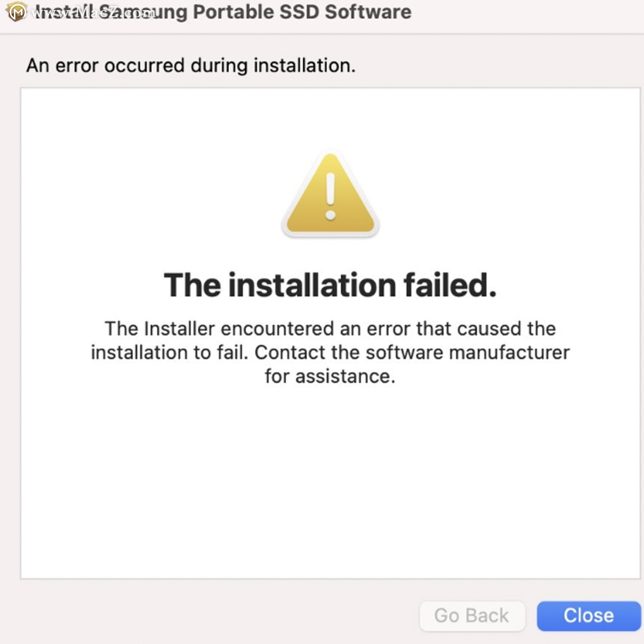Click the "Contact the software manufacturer" sentence
Image resolution: width=644 pixels, height=644 pixels.
412,352
